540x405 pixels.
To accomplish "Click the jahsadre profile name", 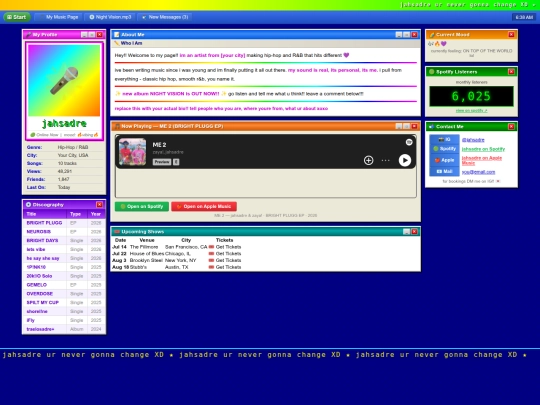I will tap(64, 123).
